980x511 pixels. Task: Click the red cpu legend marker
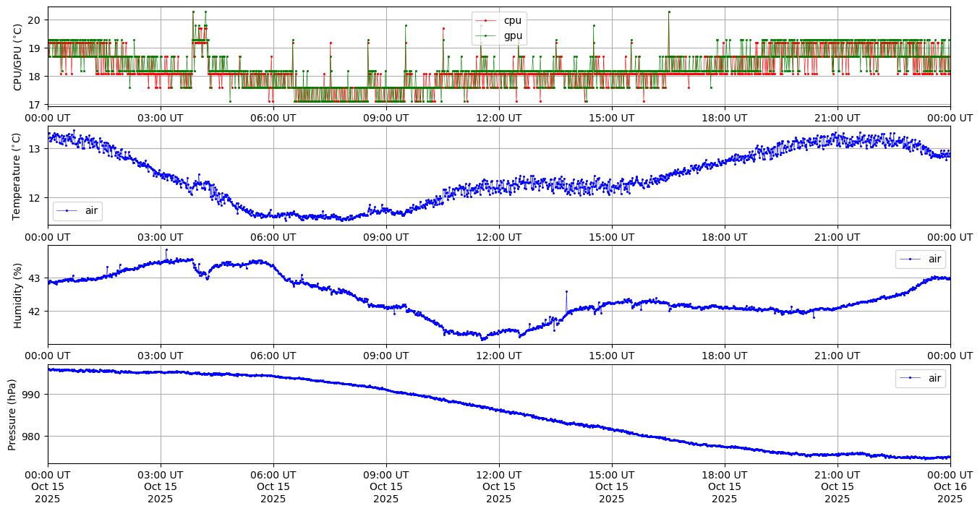(x=485, y=21)
